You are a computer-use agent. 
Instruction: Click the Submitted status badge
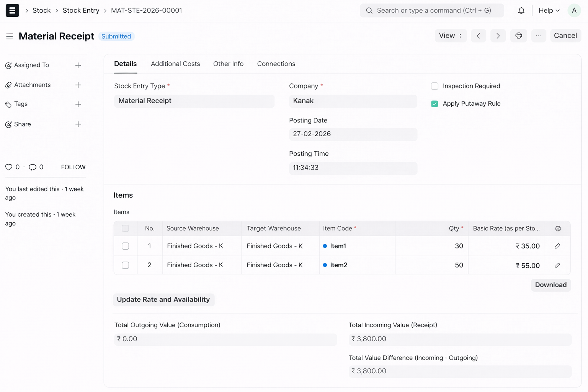click(x=116, y=36)
